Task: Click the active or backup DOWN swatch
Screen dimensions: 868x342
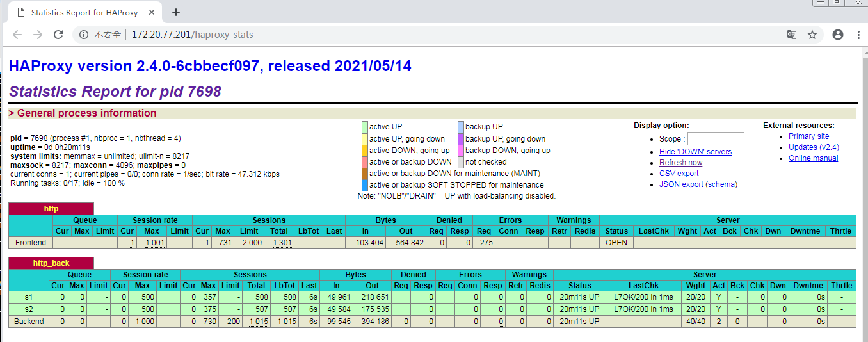Action: [x=365, y=162]
